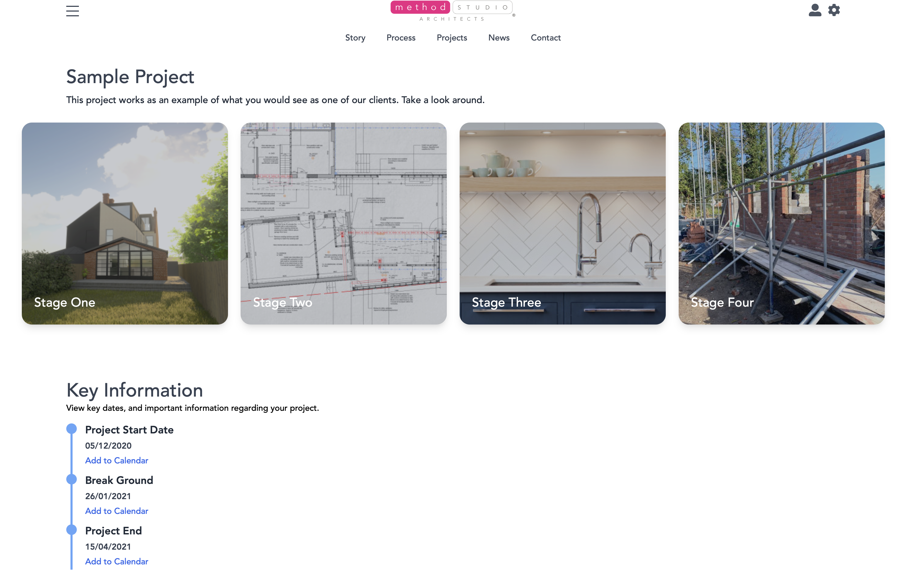Viewport: 924px width, 577px height.
Task: Open the News page link
Action: [499, 38]
